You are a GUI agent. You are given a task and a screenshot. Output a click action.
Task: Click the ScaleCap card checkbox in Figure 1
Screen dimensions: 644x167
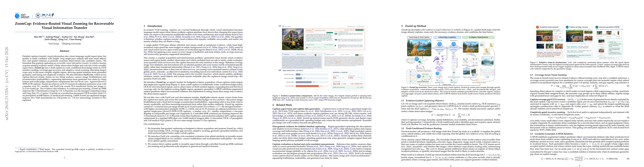pyautogui.click(x=282, y=54)
